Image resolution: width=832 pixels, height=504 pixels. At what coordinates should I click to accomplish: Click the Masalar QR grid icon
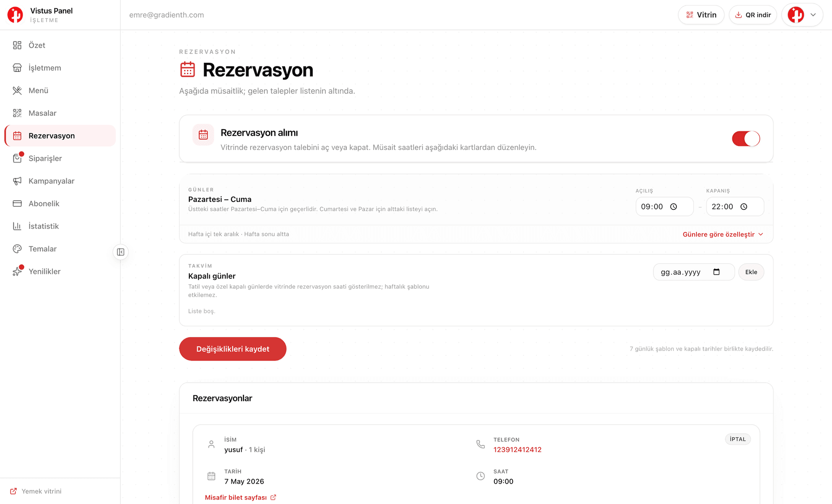tap(17, 113)
